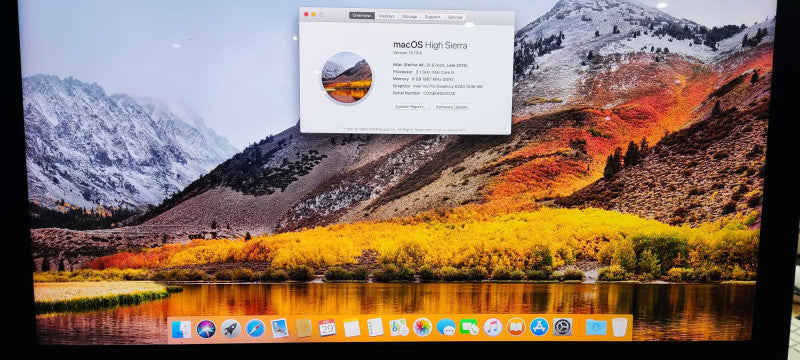
Task: Switch to the Displays tab
Action: coord(387,16)
